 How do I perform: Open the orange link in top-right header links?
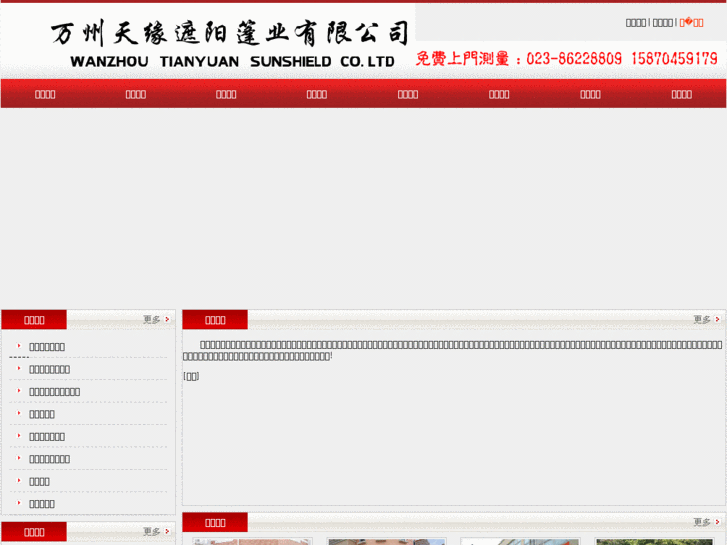691,22
